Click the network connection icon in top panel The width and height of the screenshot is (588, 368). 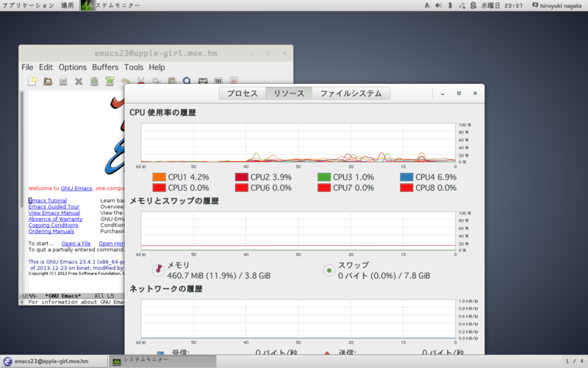pyautogui.click(x=462, y=5)
